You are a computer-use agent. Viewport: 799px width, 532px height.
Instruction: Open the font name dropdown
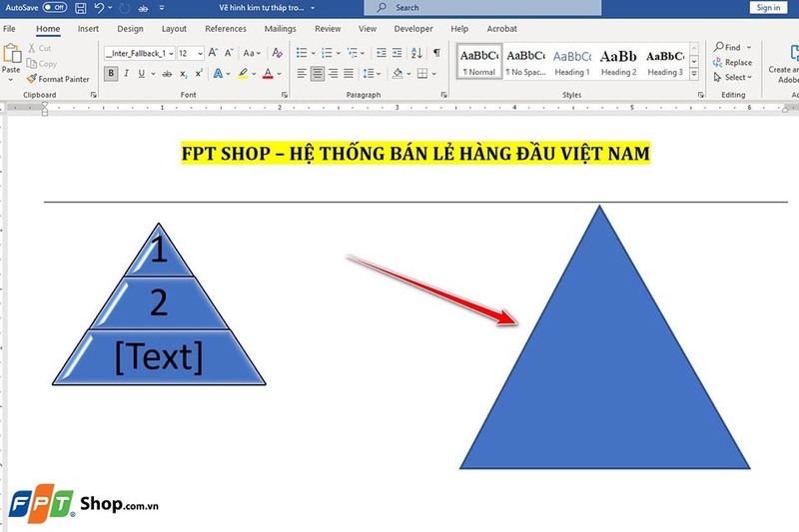[x=171, y=54]
